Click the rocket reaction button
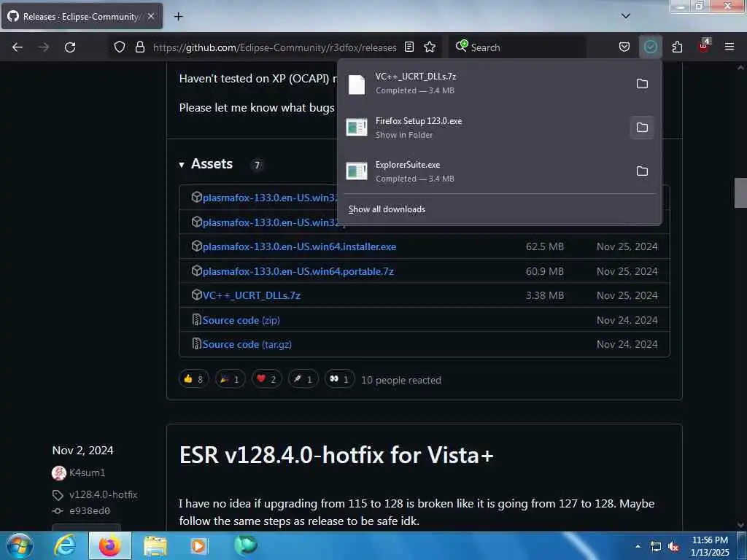The width and height of the screenshot is (747, 560). click(x=303, y=379)
